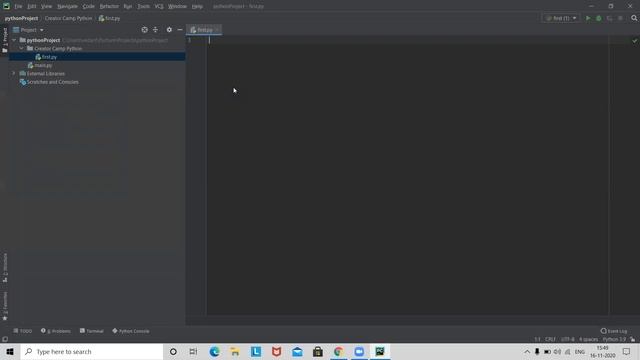This screenshot has width=640, height=360.
Task: Open the Event Log
Action: [614, 331]
